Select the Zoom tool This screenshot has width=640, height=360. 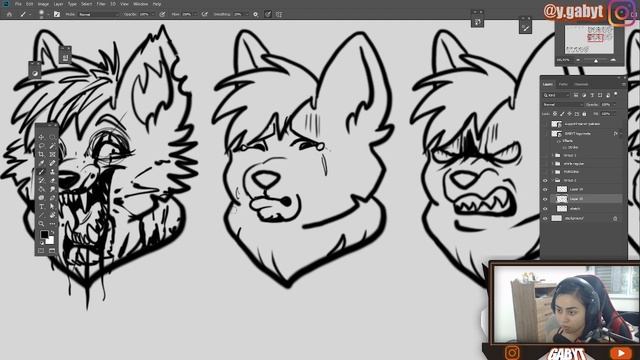[41, 224]
